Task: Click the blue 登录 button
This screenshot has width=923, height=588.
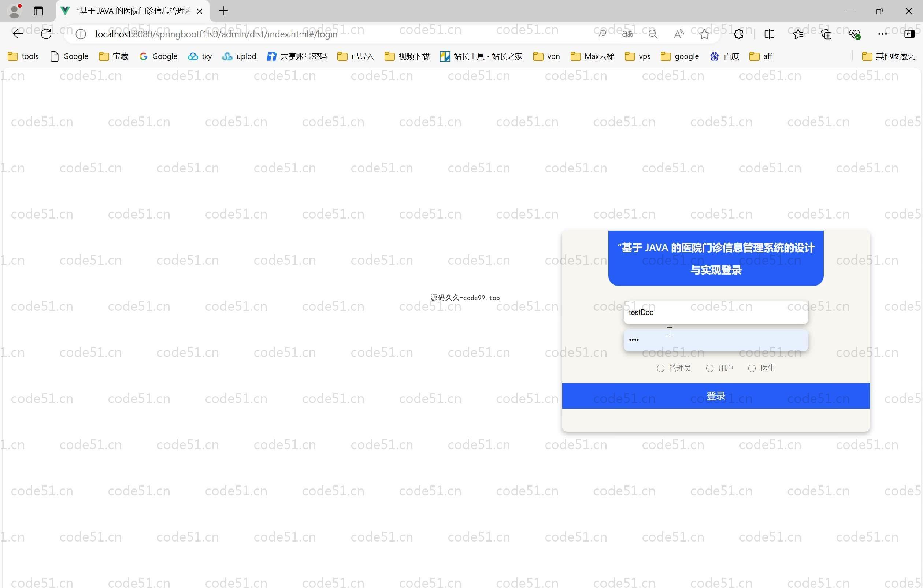Action: [x=716, y=396]
